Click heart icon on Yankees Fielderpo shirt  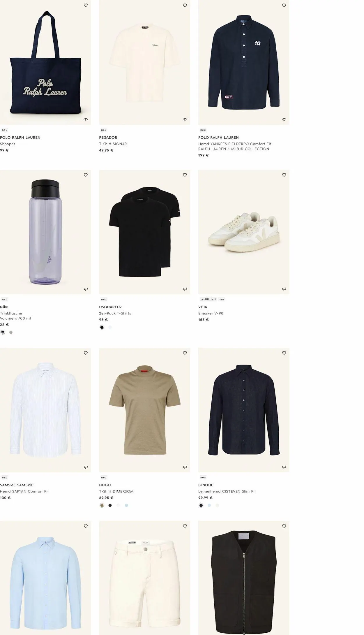point(284,5)
